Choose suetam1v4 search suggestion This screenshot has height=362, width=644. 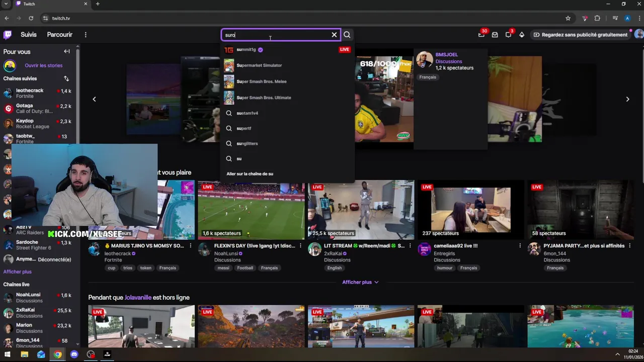288,113
